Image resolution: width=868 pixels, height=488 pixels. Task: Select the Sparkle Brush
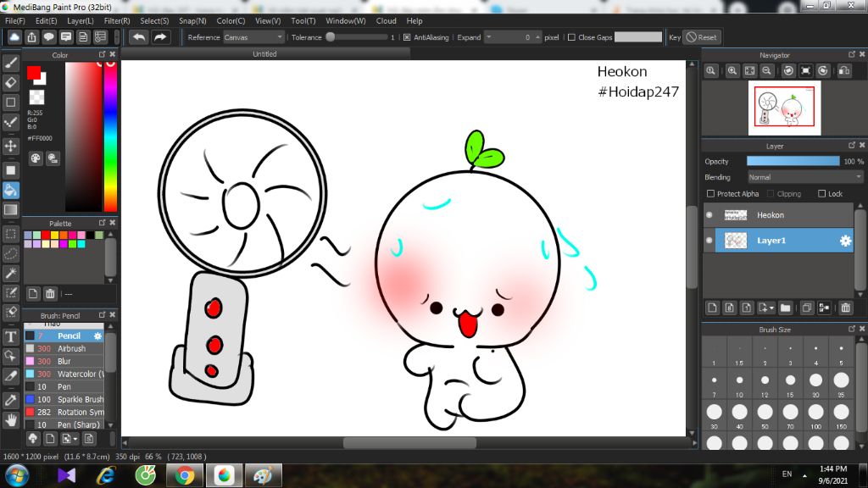tap(64, 400)
